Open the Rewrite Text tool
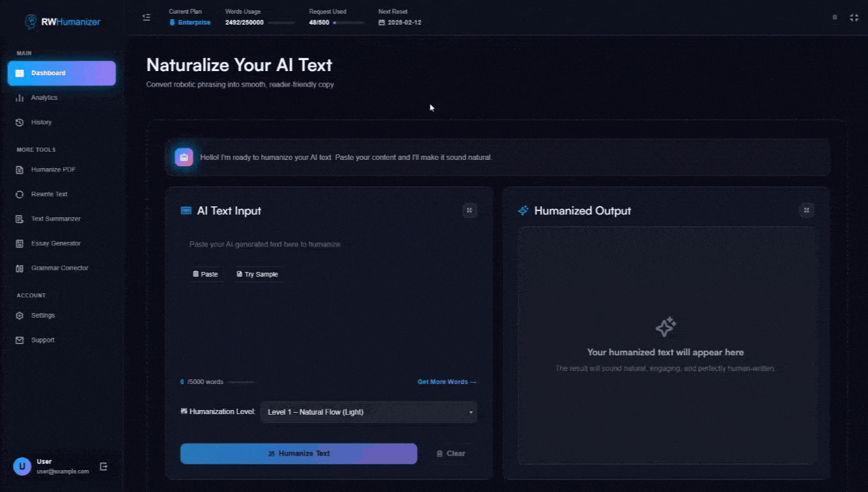This screenshot has width=868, height=492. point(49,194)
